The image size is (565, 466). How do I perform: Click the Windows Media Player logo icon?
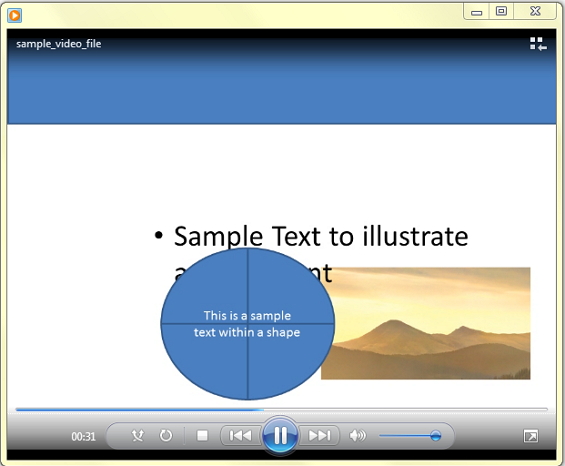click(x=15, y=15)
